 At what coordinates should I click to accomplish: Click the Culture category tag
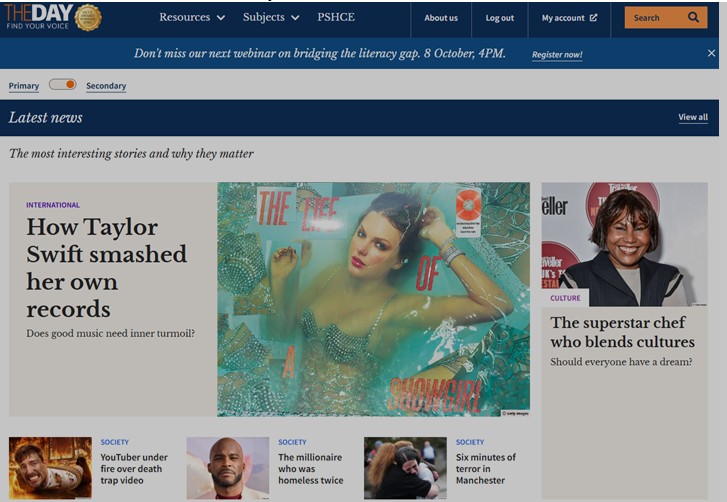(x=565, y=298)
